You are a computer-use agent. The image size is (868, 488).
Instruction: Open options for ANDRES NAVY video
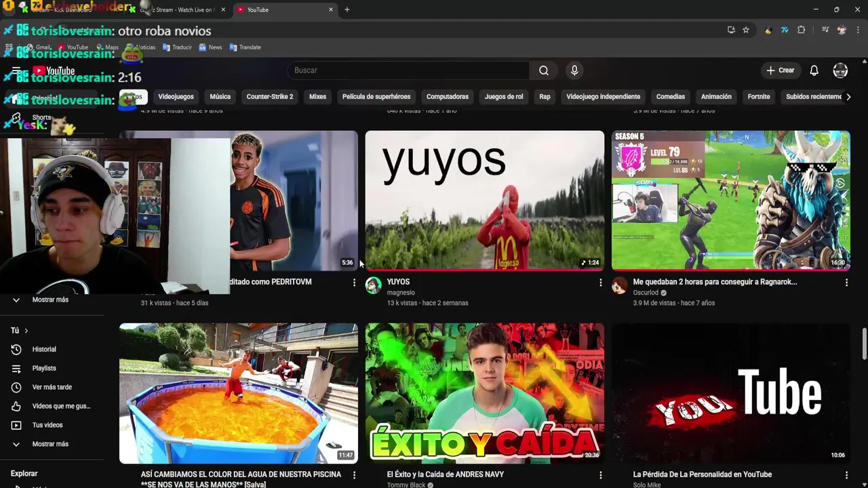tap(600, 475)
